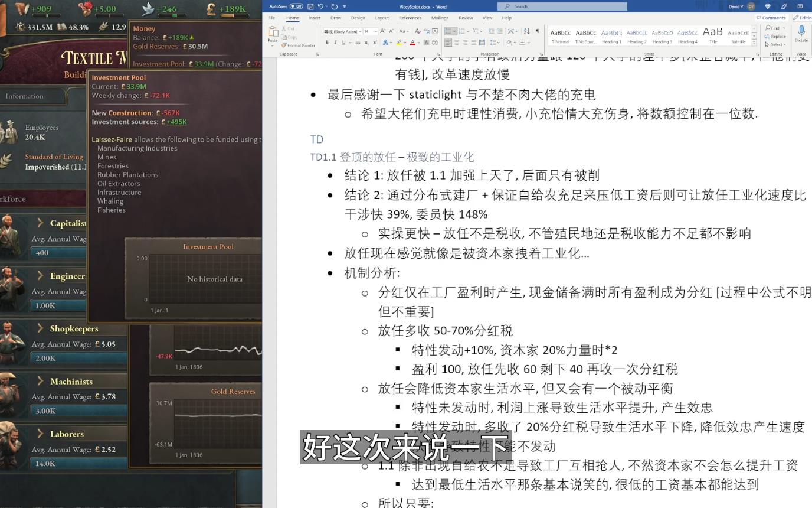Image resolution: width=812 pixels, height=508 pixels.
Task: Cut the selected text
Action: pyautogui.click(x=288, y=28)
